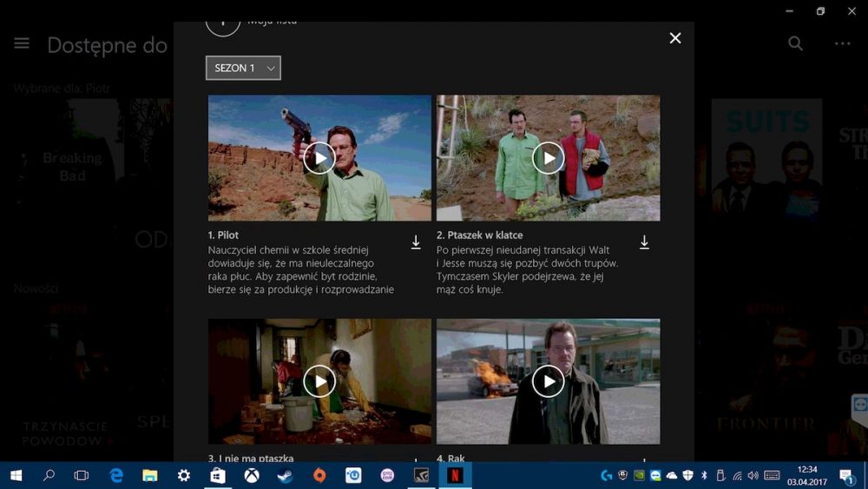Image resolution: width=868 pixels, height=489 pixels.
Task: Open the Windows Start menu
Action: (16, 475)
